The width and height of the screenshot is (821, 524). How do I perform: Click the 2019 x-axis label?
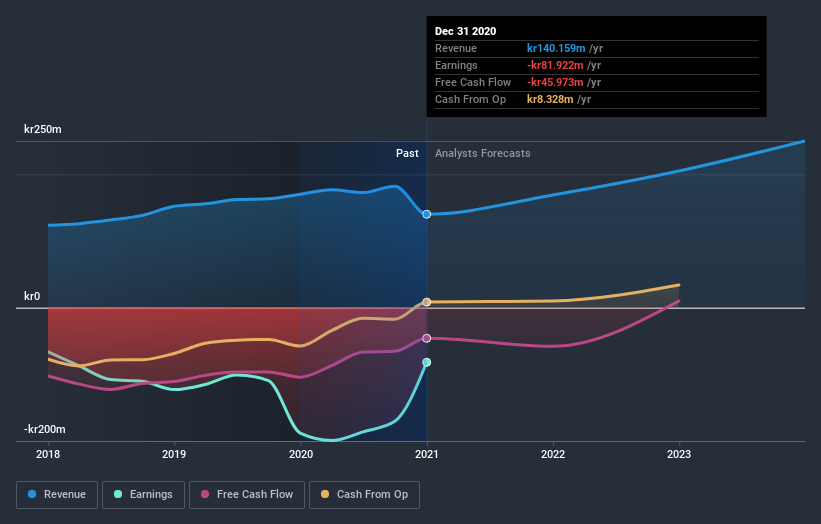click(x=174, y=454)
